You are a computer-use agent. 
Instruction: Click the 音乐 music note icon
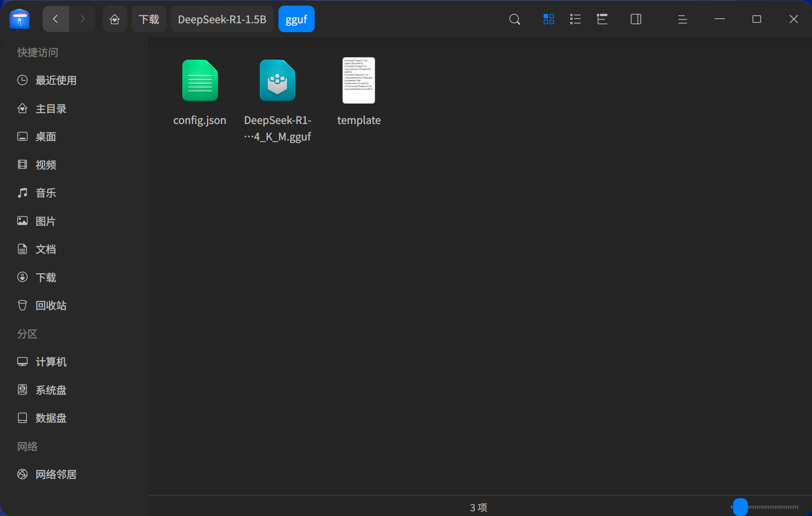(22, 193)
